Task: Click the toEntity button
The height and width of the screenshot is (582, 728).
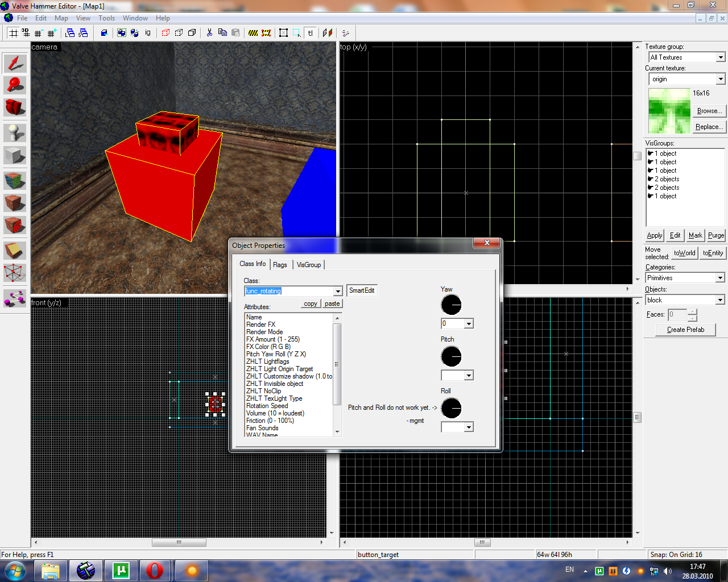Action: (x=713, y=253)
